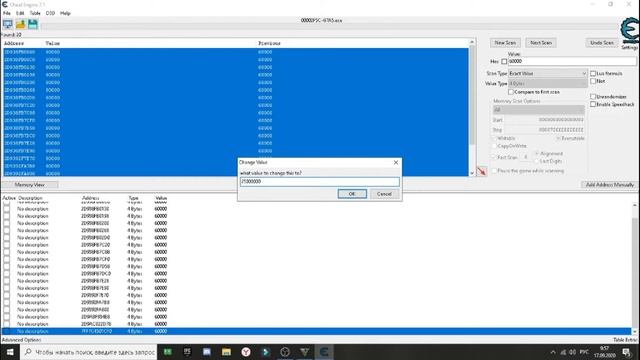This screenshot has width=640, height=360.
Task: Open the File menu
Action: pos(7,13)
